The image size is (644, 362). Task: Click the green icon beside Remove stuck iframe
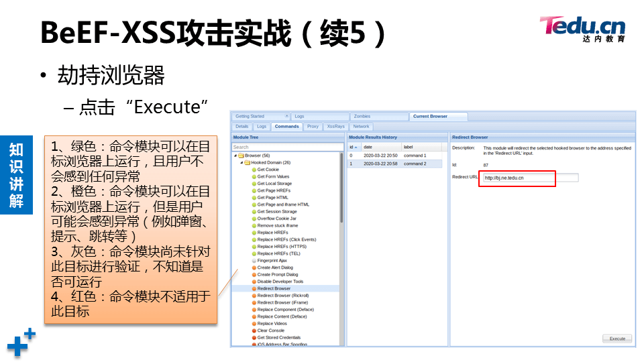[254, 225]
